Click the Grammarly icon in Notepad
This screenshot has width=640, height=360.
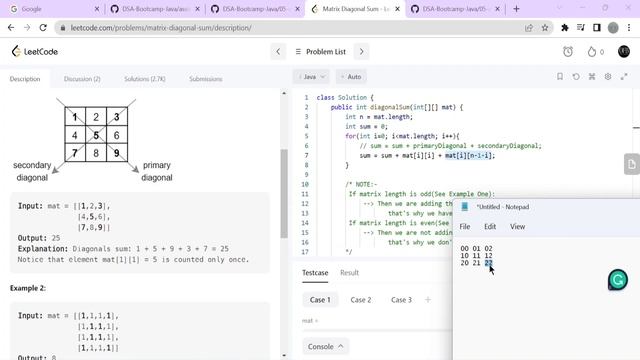[x=618, y=280]
